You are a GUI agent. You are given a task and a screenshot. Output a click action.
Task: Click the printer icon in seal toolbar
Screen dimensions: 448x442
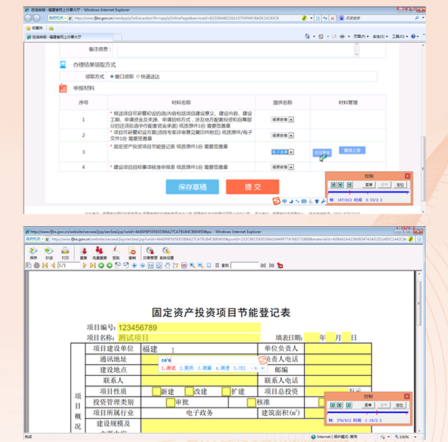[x=65, y=251]
